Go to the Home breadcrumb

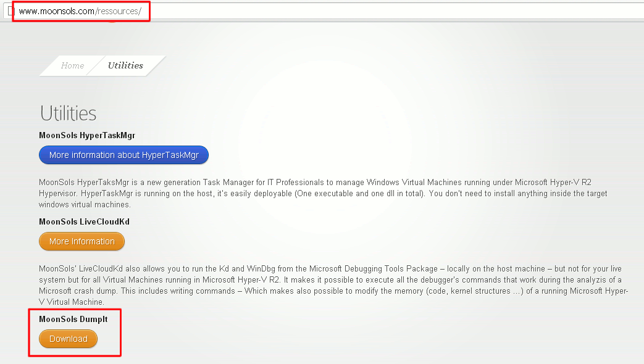pos(72,65)
